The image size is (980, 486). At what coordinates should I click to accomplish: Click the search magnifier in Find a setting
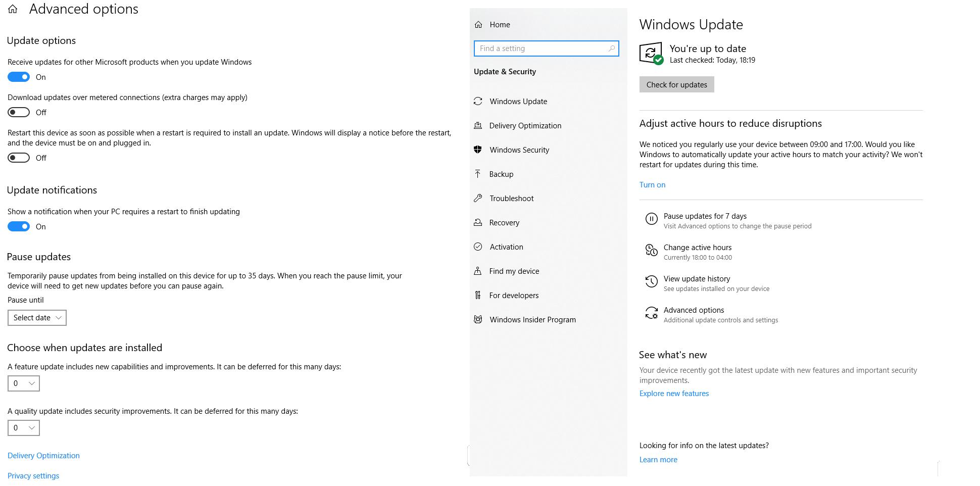point(612,48)
